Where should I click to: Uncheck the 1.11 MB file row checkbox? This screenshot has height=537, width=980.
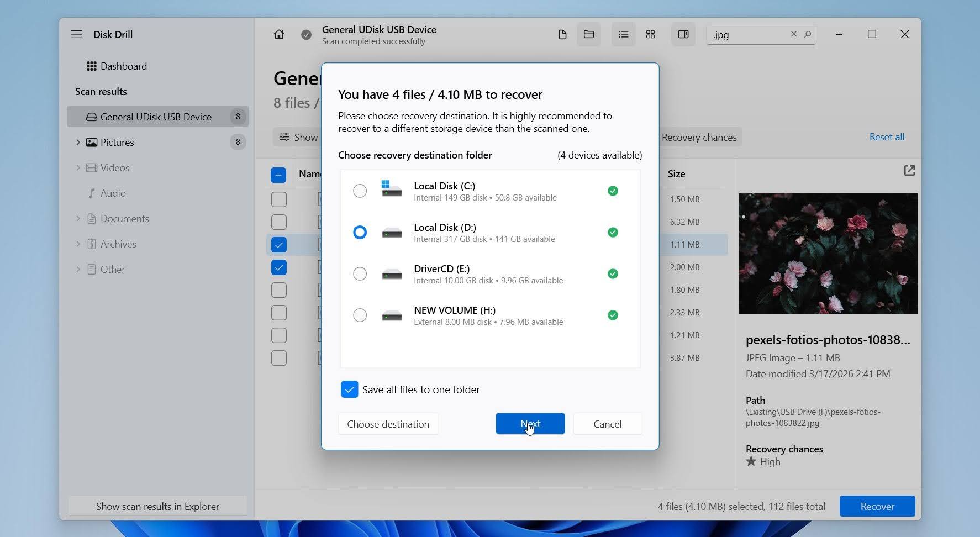(x=279, y=244)
